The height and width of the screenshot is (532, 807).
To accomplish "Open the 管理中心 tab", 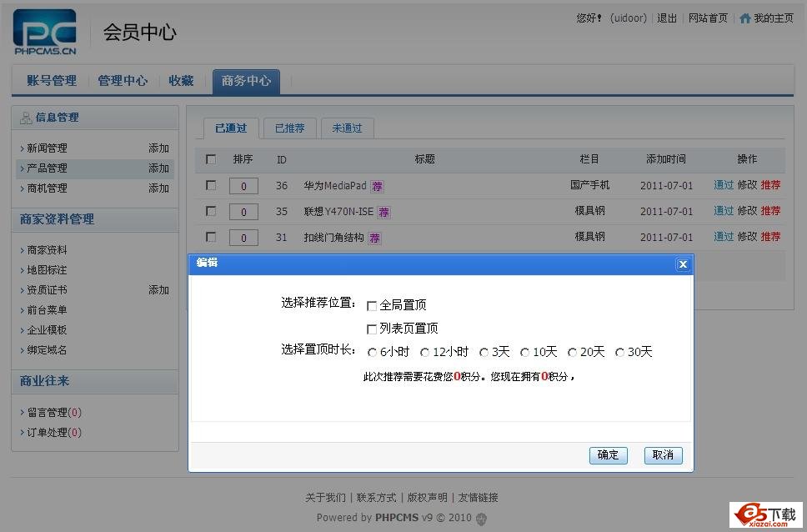I will [123, 81].
